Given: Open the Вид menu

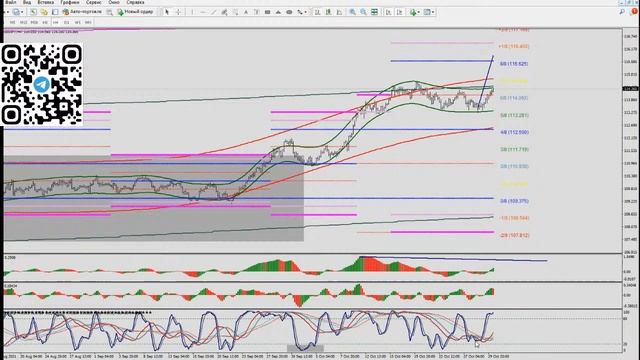Looking at the screenshot, I should (27, 2).
